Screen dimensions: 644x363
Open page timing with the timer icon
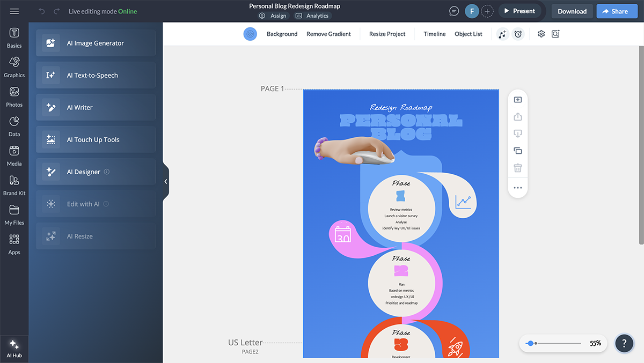point(518,33)
